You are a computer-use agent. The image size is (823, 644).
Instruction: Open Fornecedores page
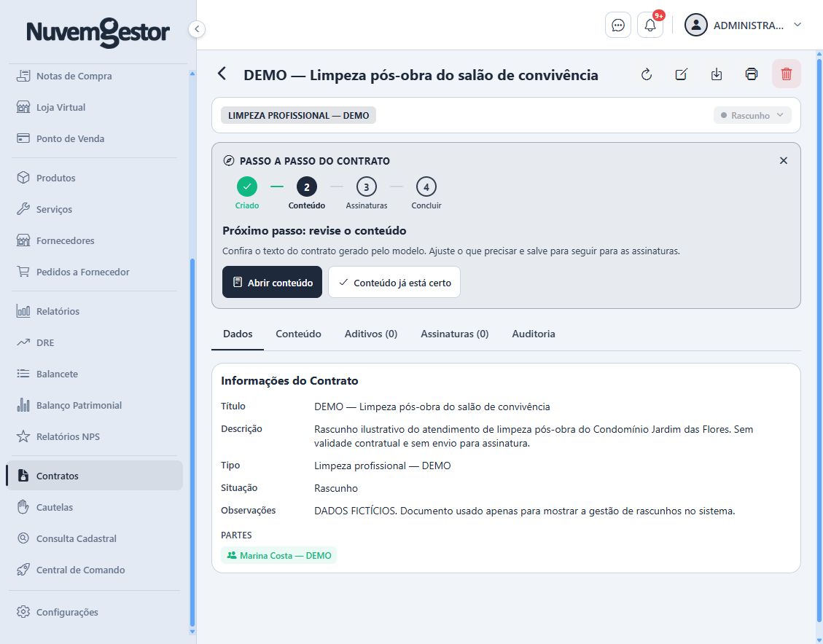[x=95, y=240]
